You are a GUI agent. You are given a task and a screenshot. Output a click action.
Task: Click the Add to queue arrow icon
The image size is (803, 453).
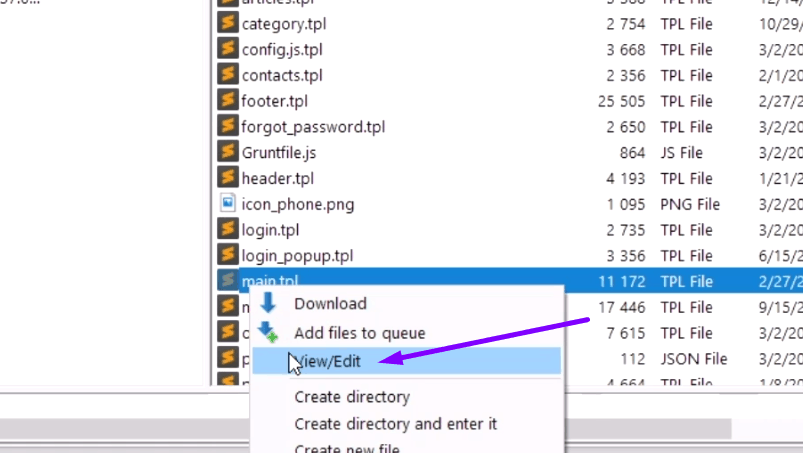point(268,332)
